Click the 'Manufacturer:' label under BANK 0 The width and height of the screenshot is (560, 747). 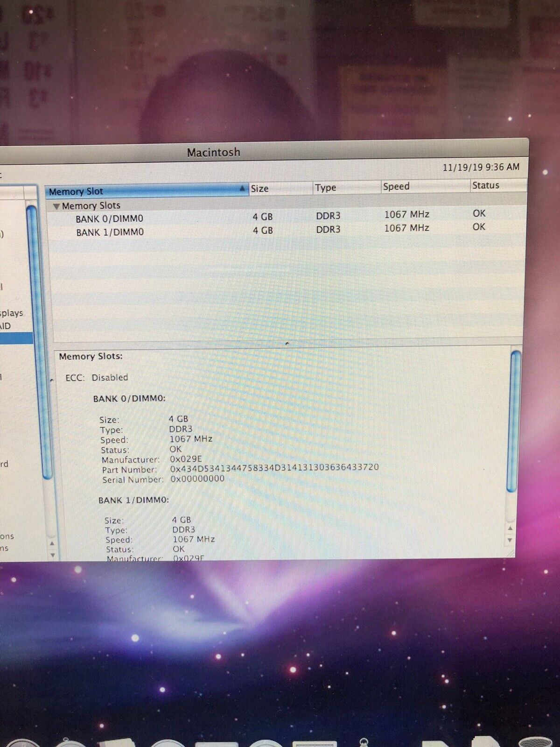(x=131, y=460)
